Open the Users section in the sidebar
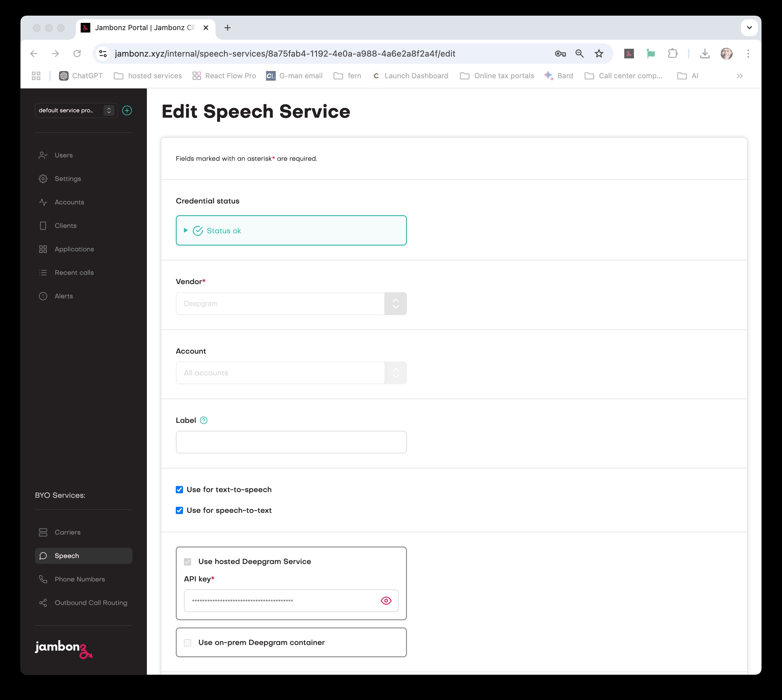The height and width of the screenshot is (700, 782). [64, 155]
